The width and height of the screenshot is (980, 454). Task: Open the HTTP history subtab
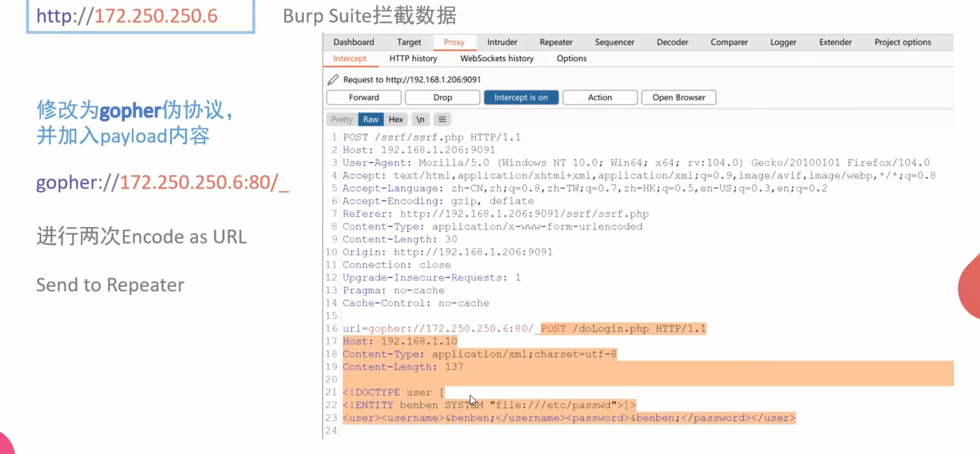413,58
